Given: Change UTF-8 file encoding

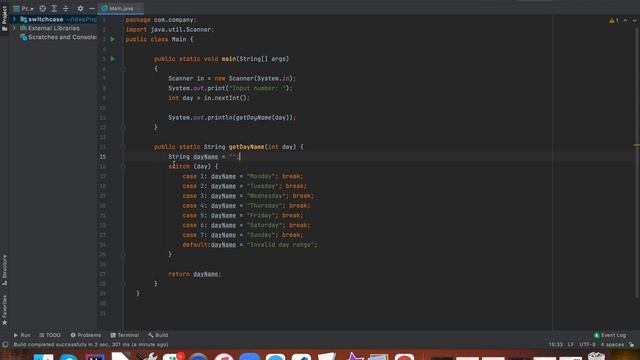Looking at the screenshot, I should point(587,345).
